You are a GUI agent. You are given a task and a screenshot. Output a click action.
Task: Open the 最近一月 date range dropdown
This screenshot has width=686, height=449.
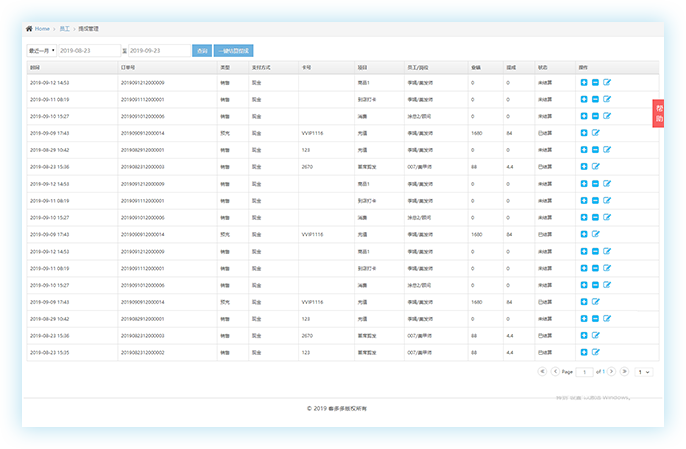point(42,51)
